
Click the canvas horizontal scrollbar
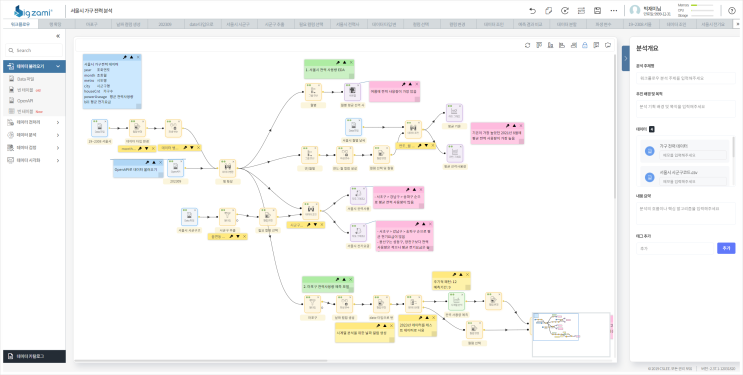pos(201,361)
